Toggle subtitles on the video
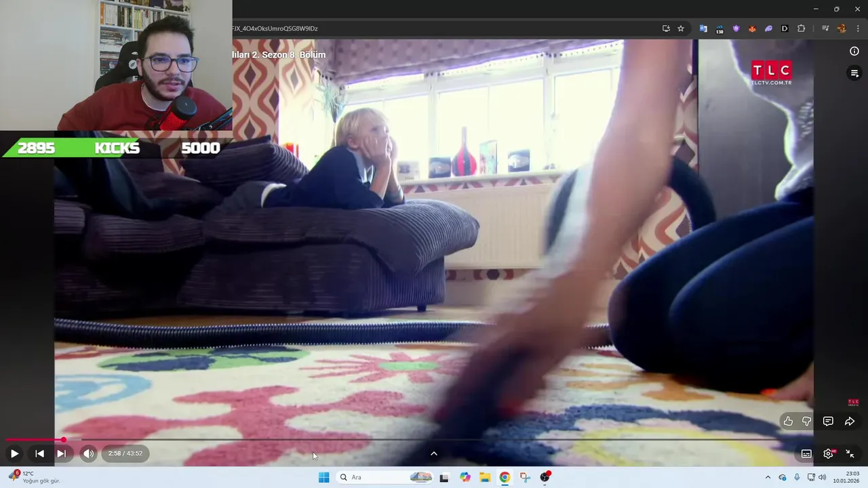Image resolution: width=868 pixels, height=488 pixels. point(806,453)
